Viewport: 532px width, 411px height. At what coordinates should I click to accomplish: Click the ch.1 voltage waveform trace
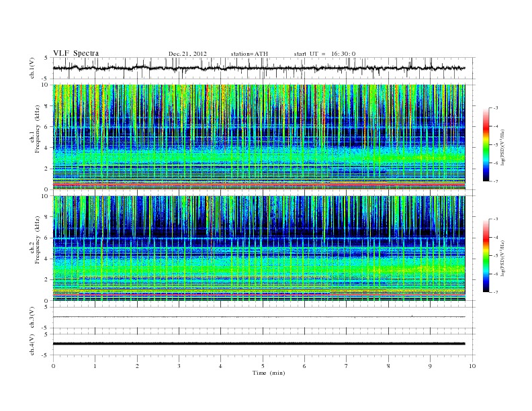(x=259, y=68)
